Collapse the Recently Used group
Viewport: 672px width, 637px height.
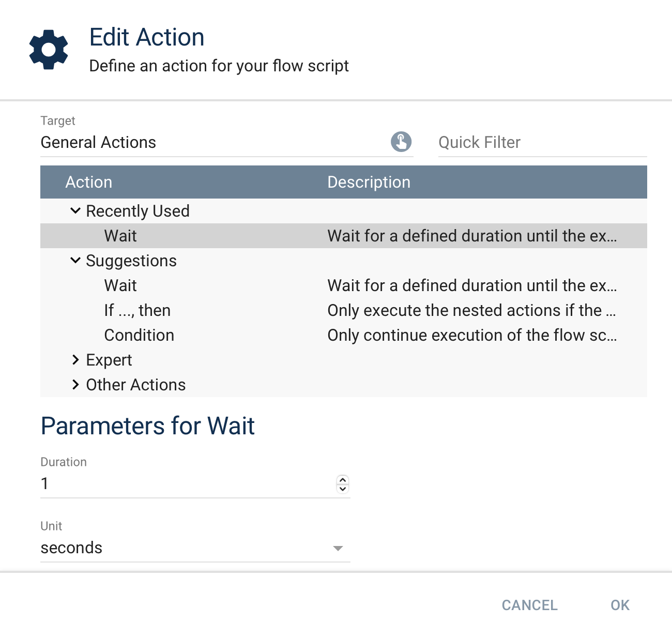pos(75,210)
